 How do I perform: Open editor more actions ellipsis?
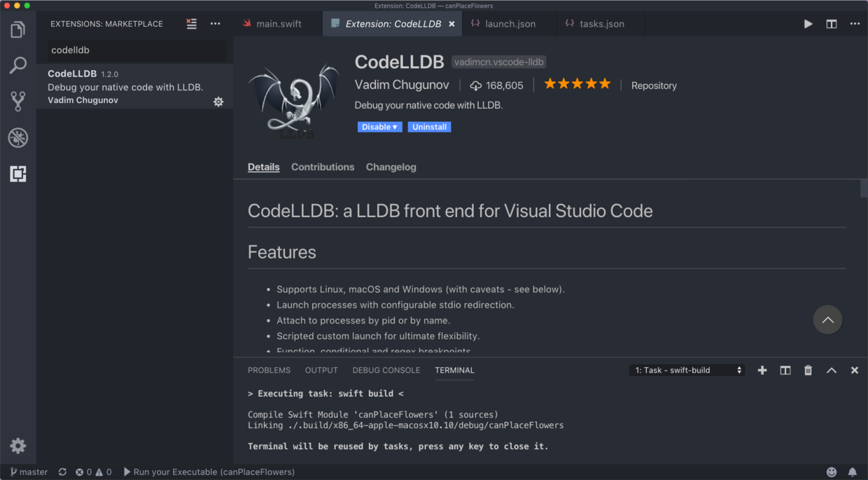click(855, 24)
